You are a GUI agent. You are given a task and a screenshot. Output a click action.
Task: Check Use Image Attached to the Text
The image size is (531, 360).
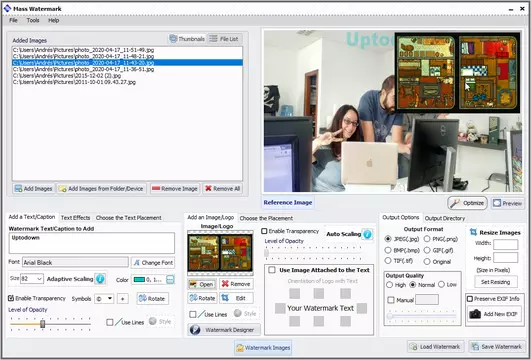pos(272,270)
